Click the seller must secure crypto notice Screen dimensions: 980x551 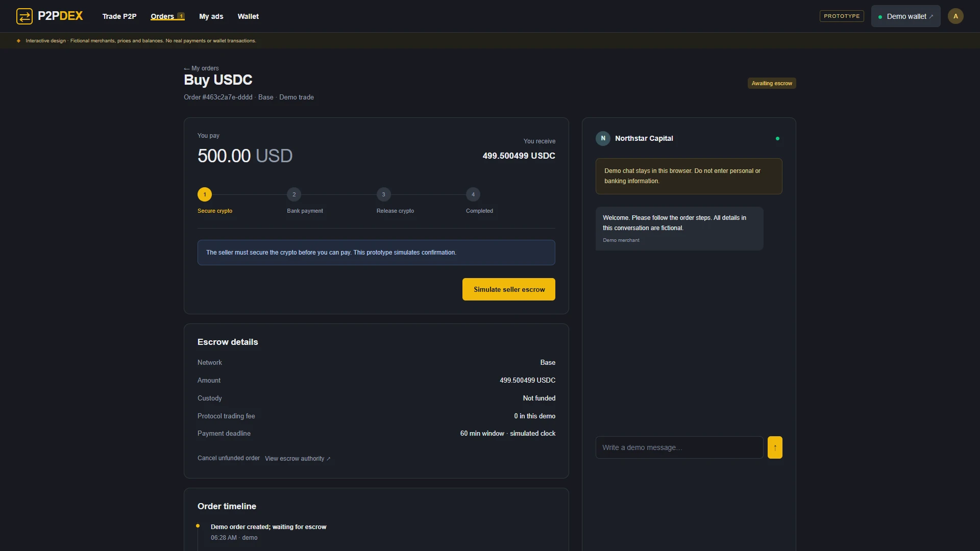376,253
